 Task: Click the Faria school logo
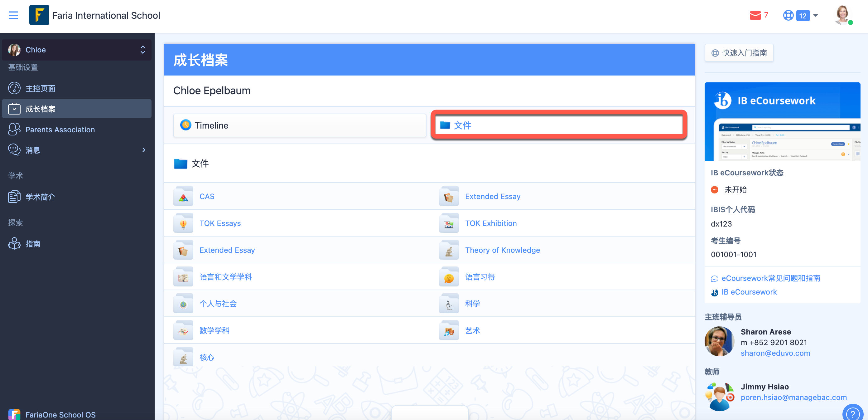(39, 15)
